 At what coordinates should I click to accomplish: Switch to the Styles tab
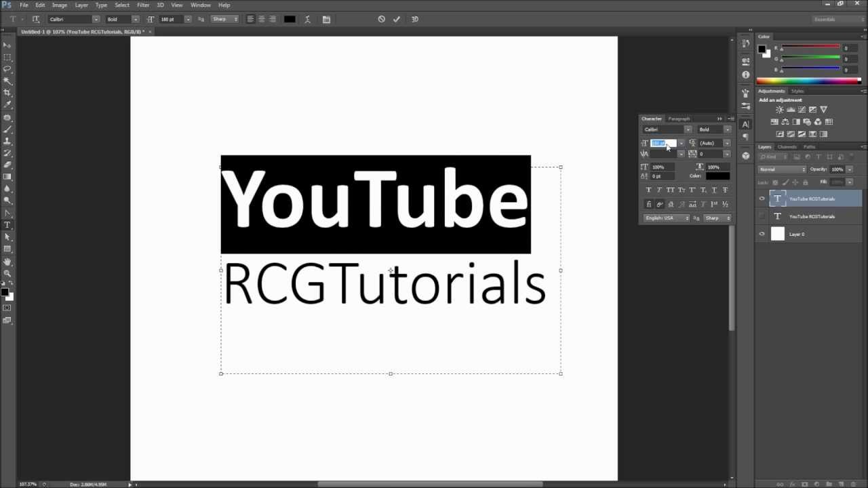797,91
